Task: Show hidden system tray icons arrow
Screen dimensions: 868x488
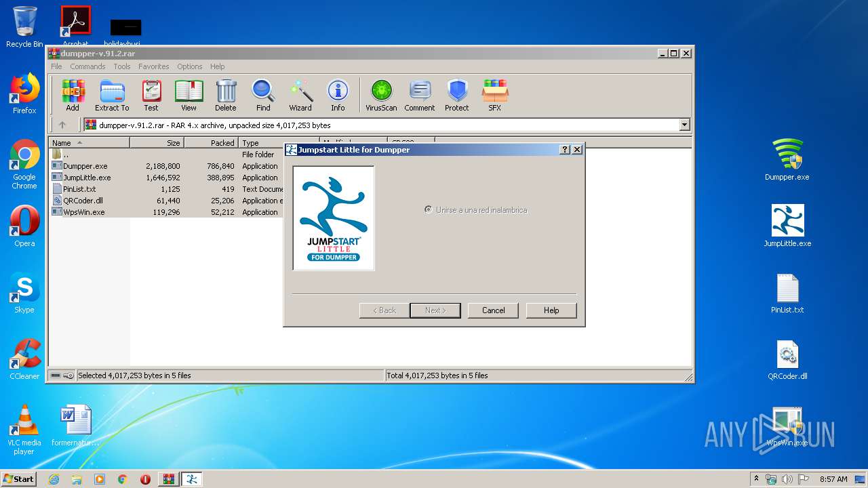Action: (x=756, y=479)
